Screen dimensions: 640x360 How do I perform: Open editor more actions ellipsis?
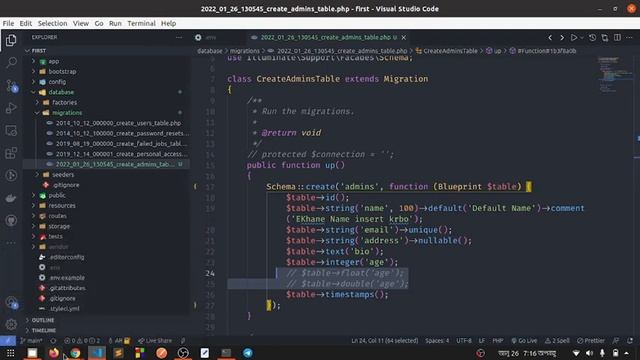[x=629, y=38]
